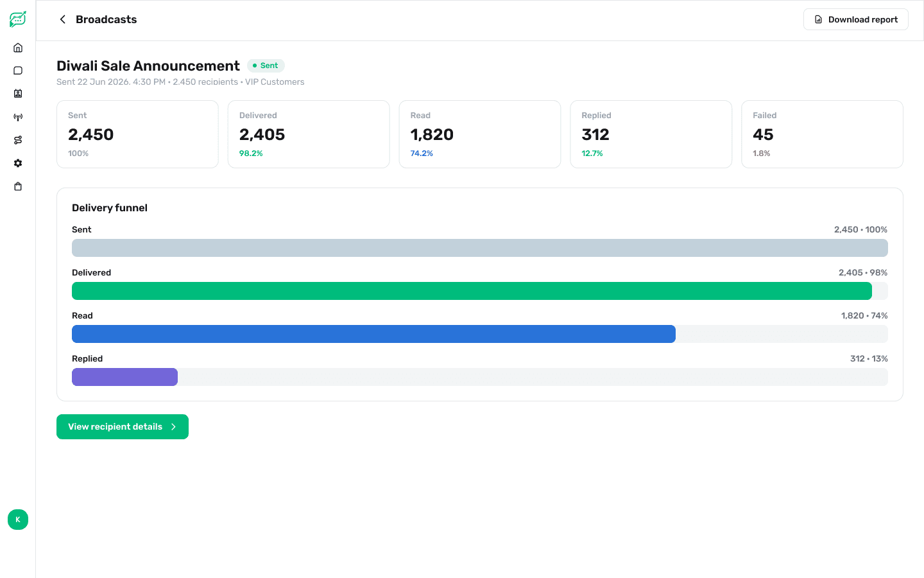
Task: Click the file icon in Download report
Action: (x=818, y=19)
